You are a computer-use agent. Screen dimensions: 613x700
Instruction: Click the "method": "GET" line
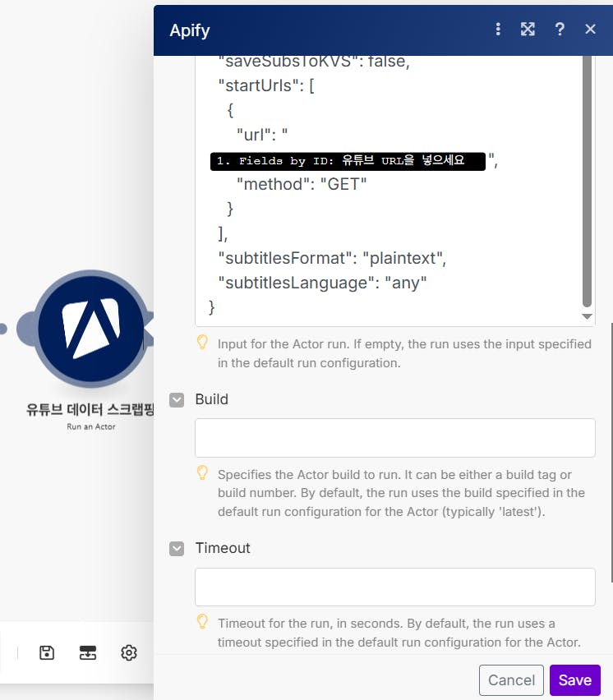pyautogui.click(x=302, y=184)
